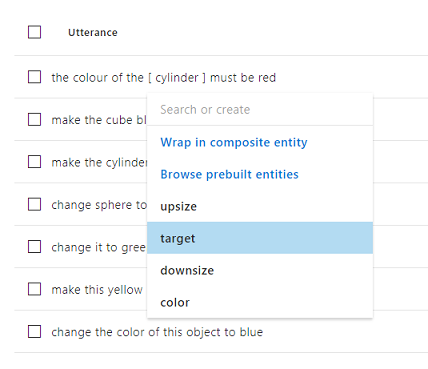Click the word blue in last utterance
The height and width of the screenshot is (369, 428).
click(251, 332)
